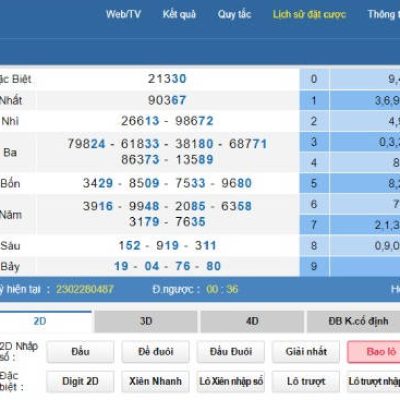The width and height of the screenshot is (400, 400).
Task: Select the Đầu bet button
Action: 80,351
